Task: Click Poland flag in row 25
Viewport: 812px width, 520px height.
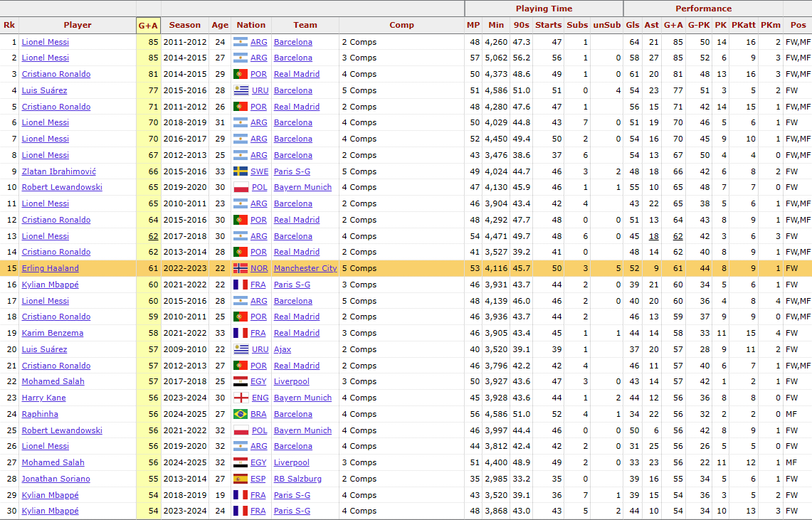Action: coord(241,430)
